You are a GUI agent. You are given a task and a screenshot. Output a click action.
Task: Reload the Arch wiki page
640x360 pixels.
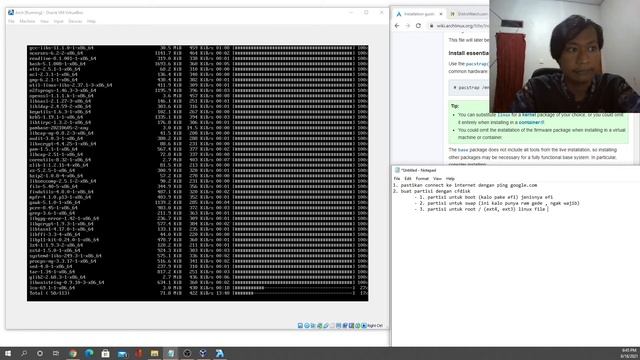coord(418,26)
